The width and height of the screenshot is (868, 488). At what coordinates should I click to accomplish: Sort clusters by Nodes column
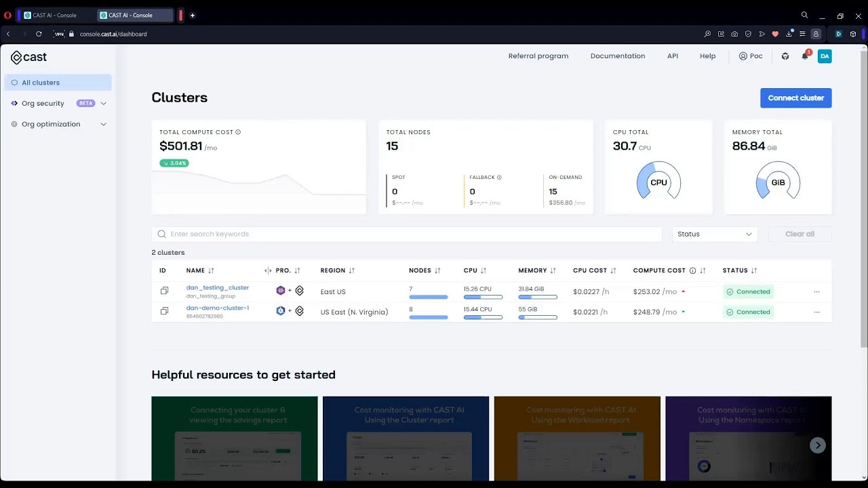[437, 270]
